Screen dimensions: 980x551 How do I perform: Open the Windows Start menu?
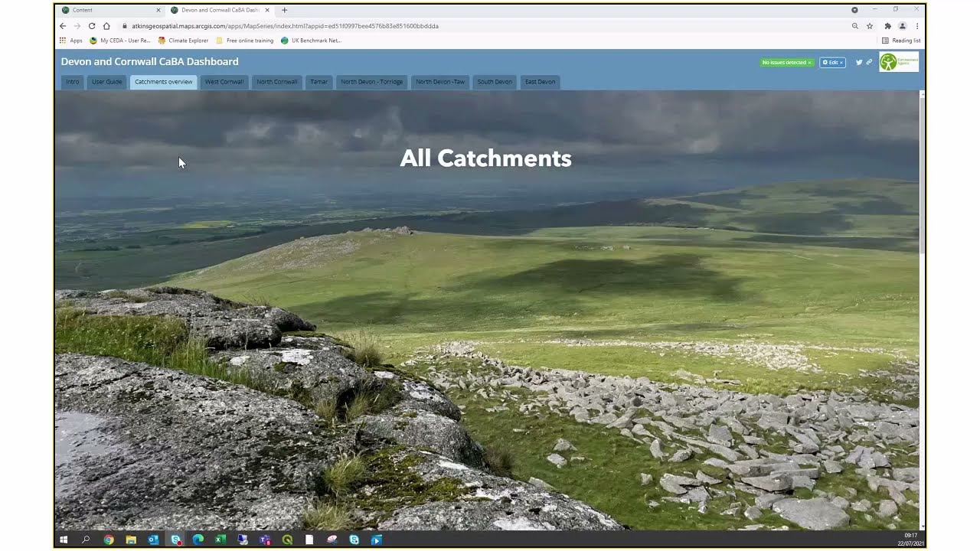(64, 540)
